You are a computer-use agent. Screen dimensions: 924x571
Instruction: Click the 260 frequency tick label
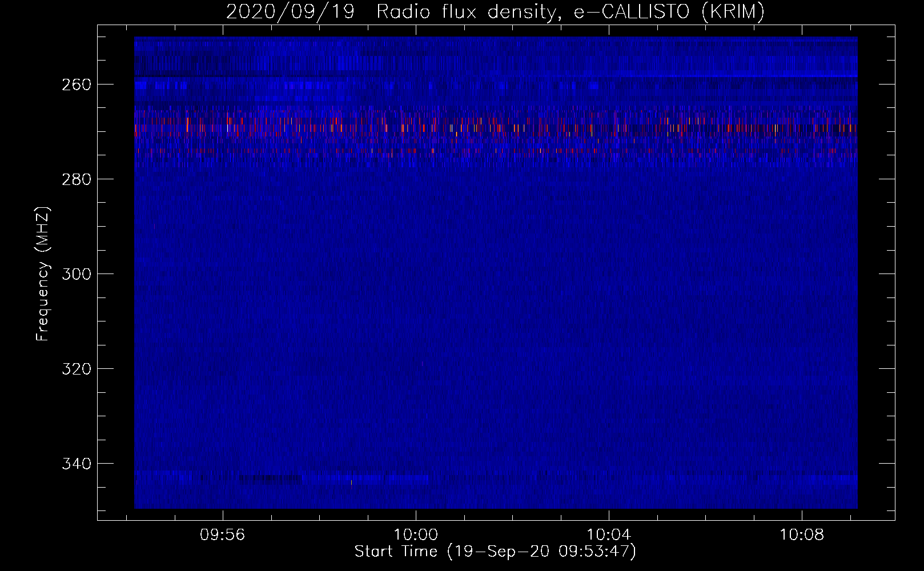click(x=77, y=85)
